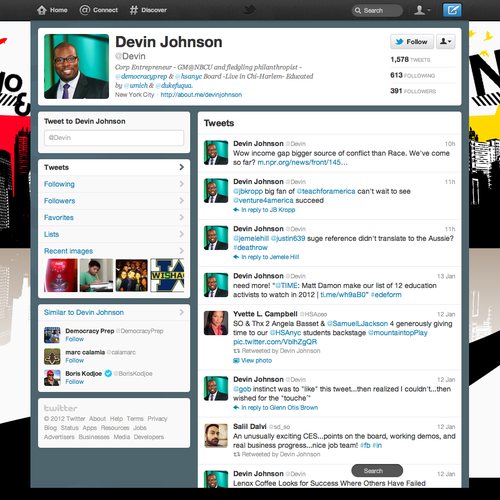Click the Tweet to Devin Johnson input
Screen dimensions: 500x500
pyautogui.click(x=114, y=138)
